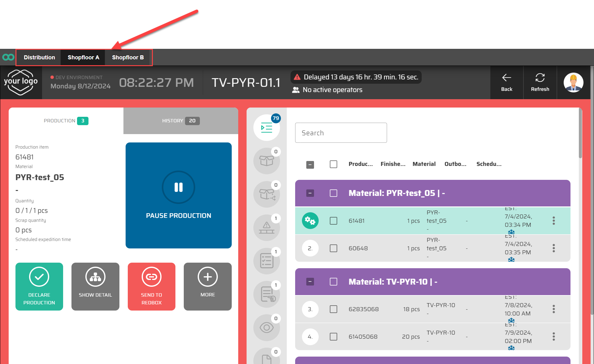Focus the Search input field

[341, 133]
